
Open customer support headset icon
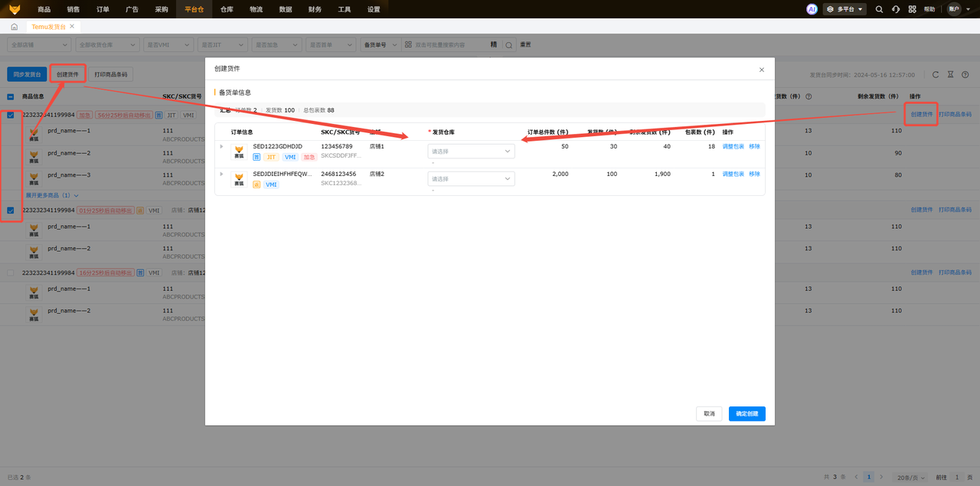pyautogui.click(x=896, y=9)
